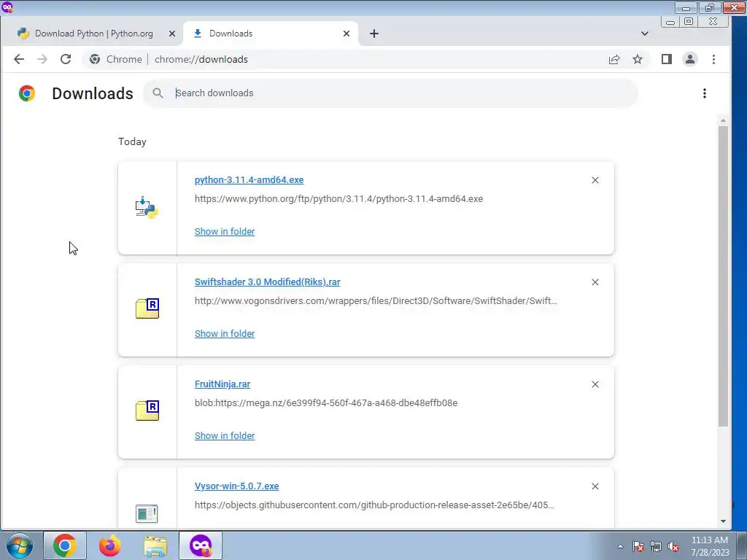Open the Vysor-win-5.0.7.exe file link

click(x=237, y=486)
